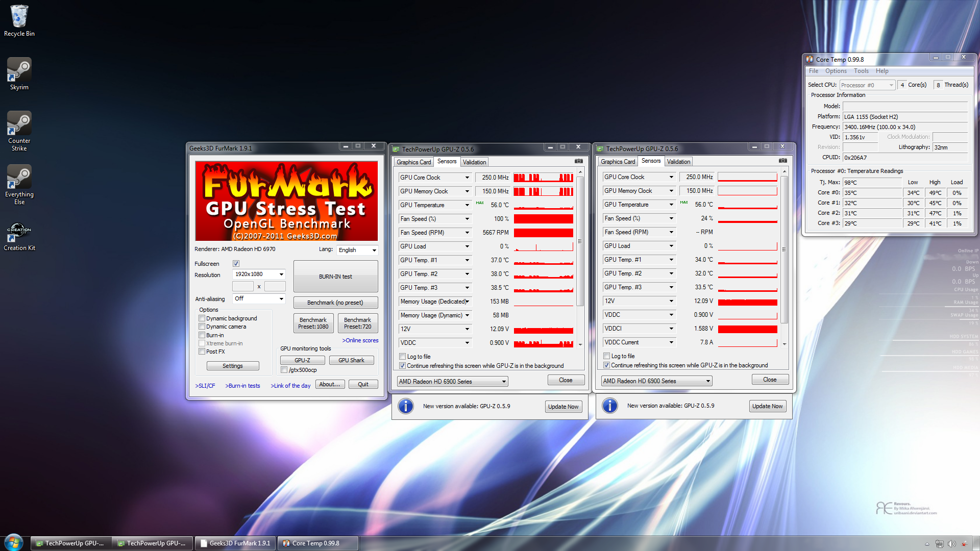Enable Dynamic background option
980x551 pixels.
(202, 318)
